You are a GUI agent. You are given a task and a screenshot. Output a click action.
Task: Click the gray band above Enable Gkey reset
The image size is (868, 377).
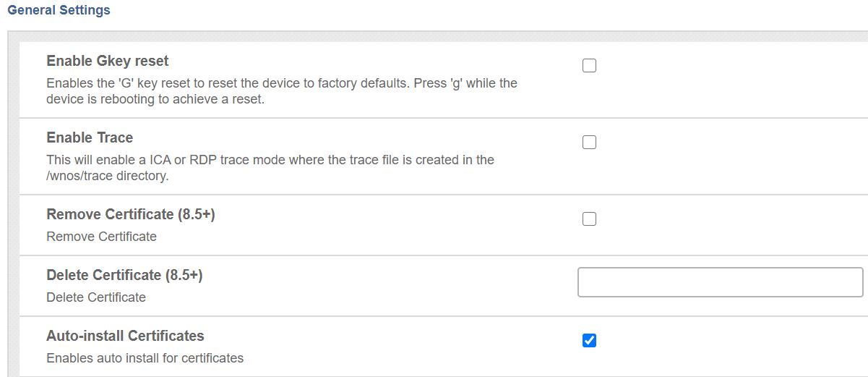[x=434, y=36]
